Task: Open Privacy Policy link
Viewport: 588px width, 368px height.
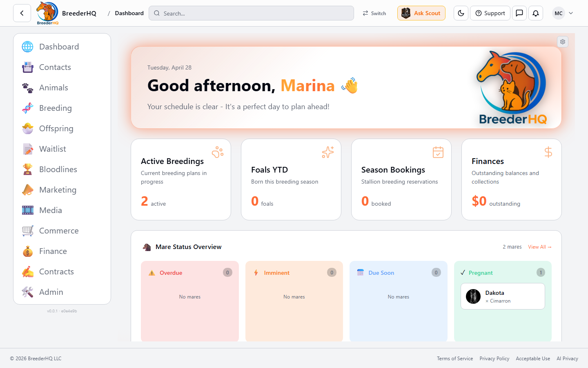Action: point(494,359)
